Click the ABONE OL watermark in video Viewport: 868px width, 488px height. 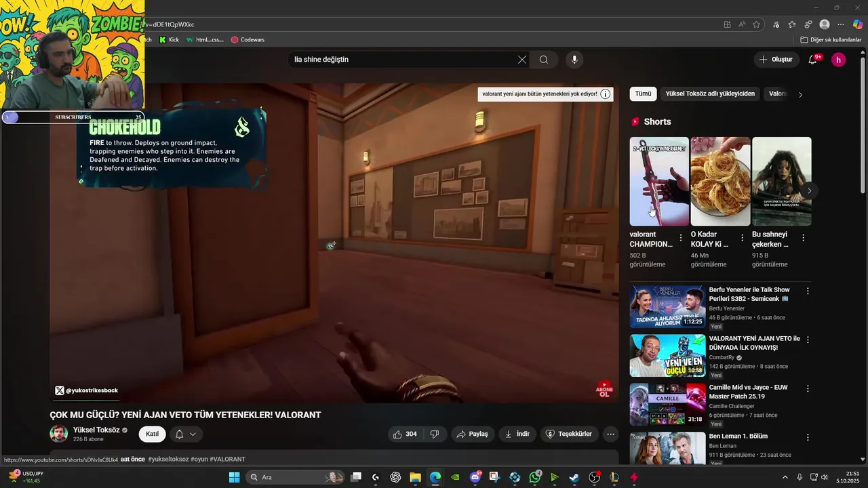click(x=604, y=390)
